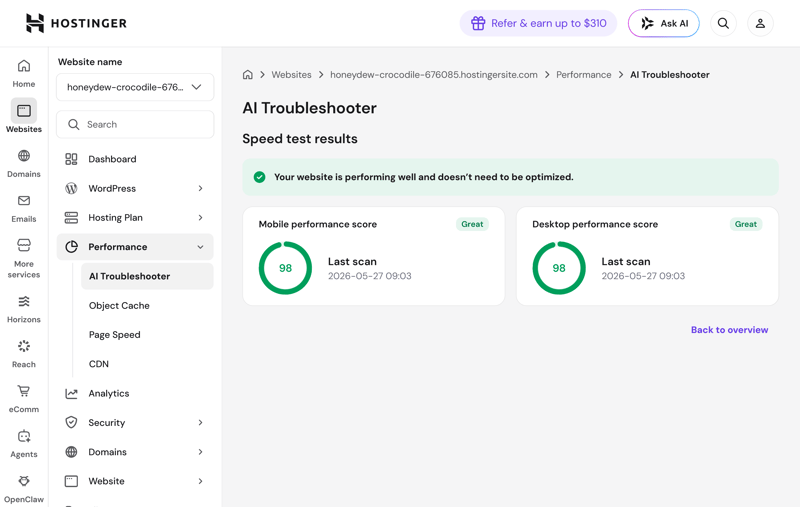Image resolution: width=800 pixels, height=507 pixels.
Task: Click the Ask AI button
Action: [664, 23]
